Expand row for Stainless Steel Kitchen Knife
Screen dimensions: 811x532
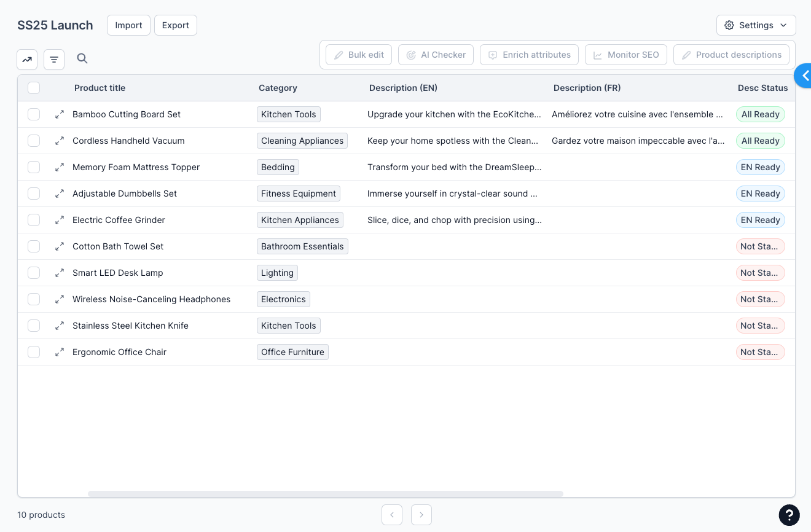[x=60, y=326]
